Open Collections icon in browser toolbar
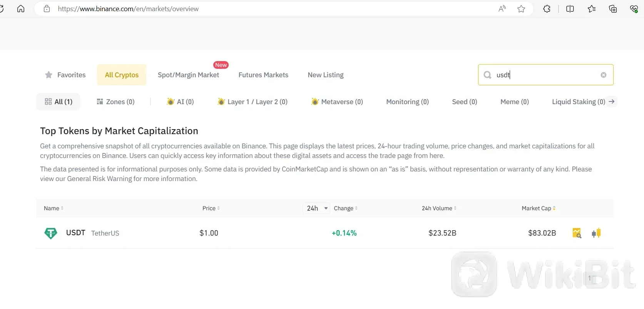Viewport: 644px width, 309px height. [613, 9]
